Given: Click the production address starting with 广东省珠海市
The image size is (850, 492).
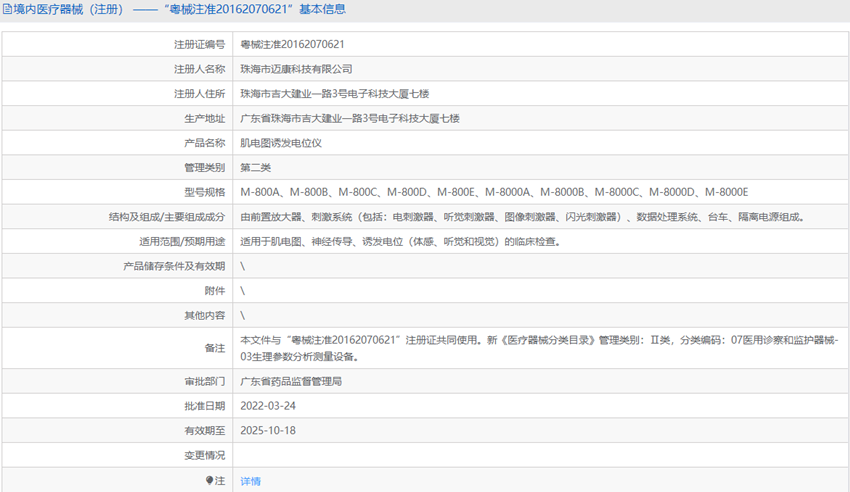Looking at the screenshot, I should coord(350,118).
